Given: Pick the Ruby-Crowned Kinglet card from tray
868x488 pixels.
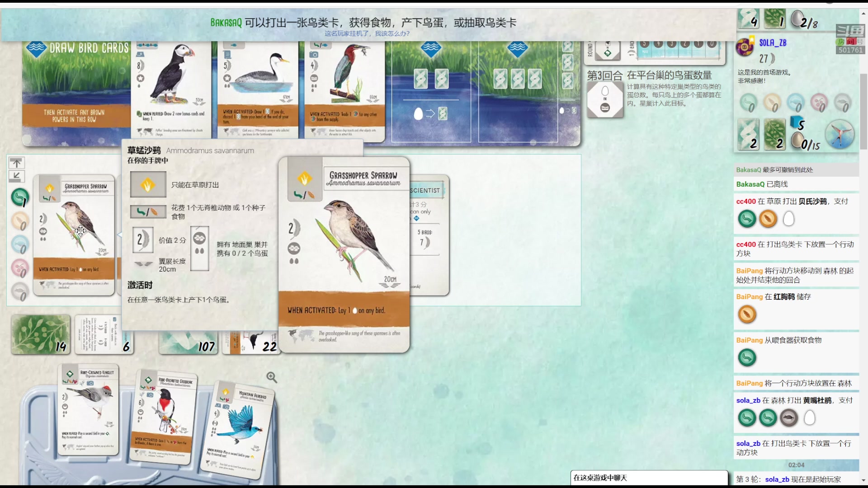Looking at the screenshot, I should coord(89,409).
